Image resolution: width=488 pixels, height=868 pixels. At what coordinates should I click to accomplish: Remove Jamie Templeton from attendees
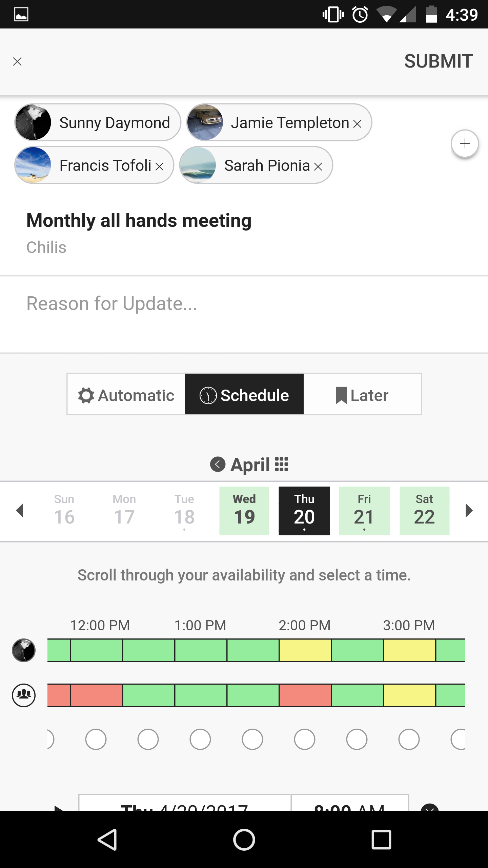pyautogui.click(x=357, y=124)
